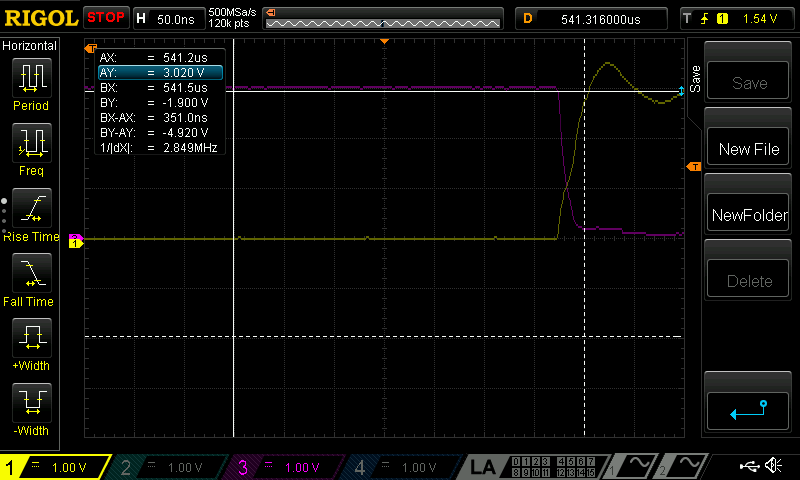Select the Freq measurement icon
This screenshot has width=800, height=480.
tap(32, 143)
